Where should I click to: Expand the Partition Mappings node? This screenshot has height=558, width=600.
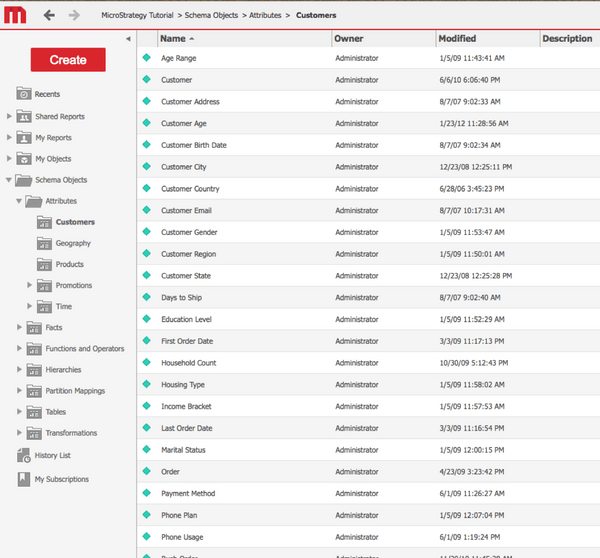(19, 390)
